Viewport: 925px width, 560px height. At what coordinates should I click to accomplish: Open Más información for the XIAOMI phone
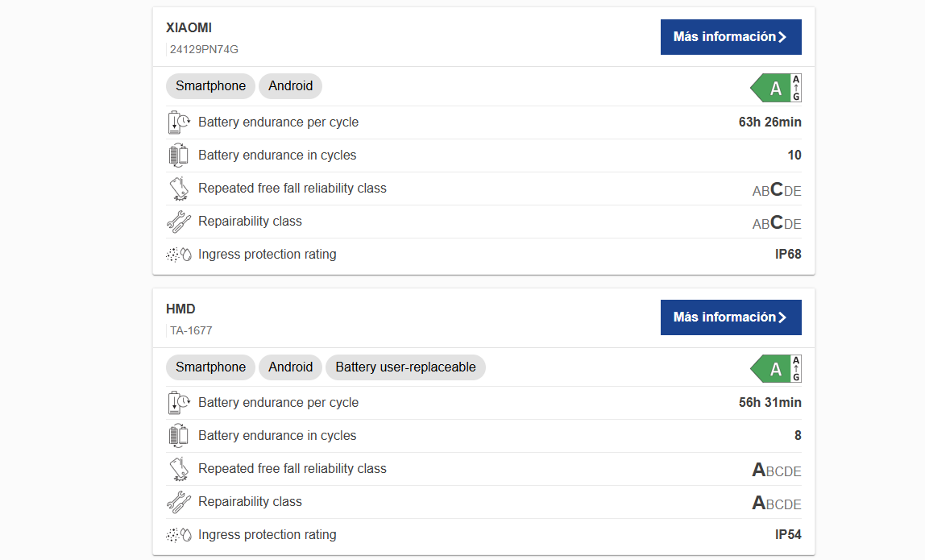pyautogui.click(x=731, y=36)
